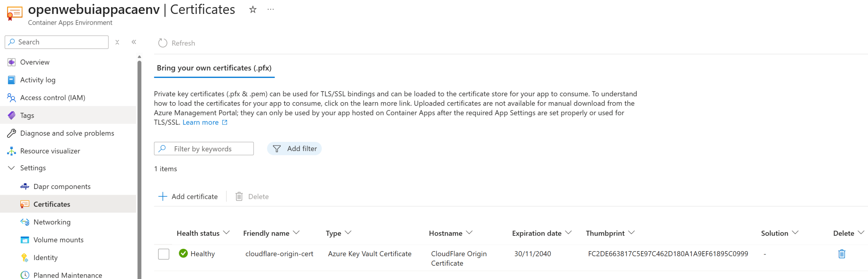868x279 pixels.
Task: Click the favorite star icon beside the title
Action: (253, 10)
